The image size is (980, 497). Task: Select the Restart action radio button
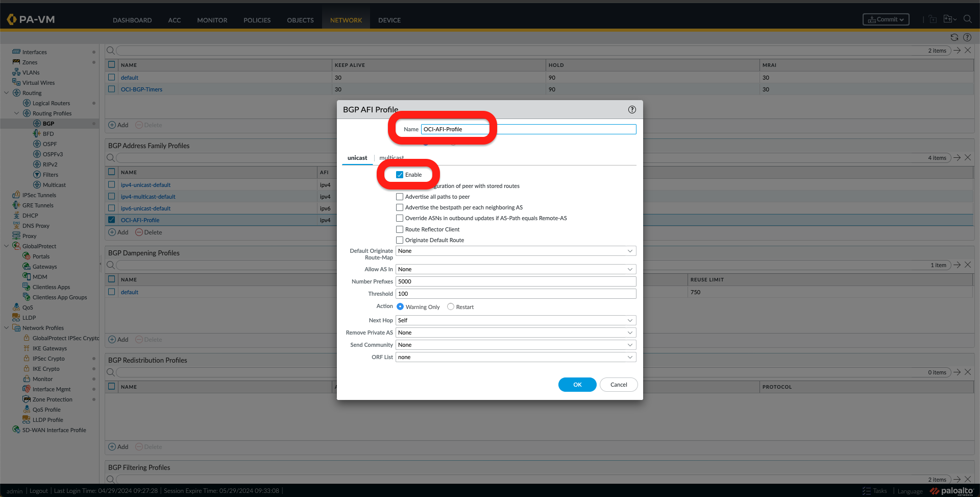450,307
